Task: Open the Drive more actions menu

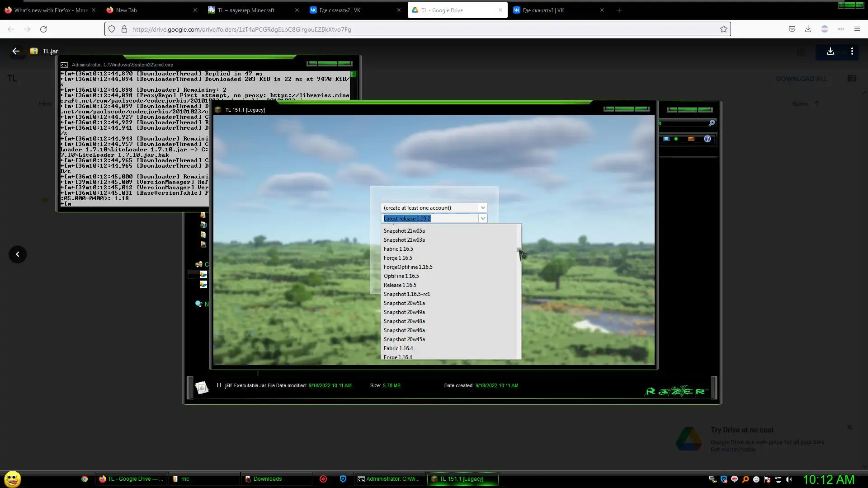Action: point(852,52)
